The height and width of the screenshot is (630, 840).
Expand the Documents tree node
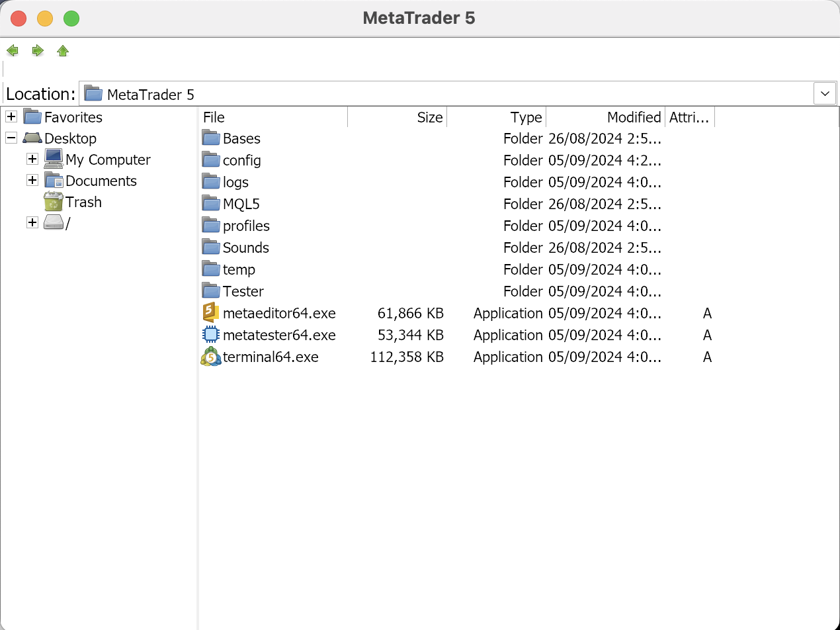click(x=32, y=181)
